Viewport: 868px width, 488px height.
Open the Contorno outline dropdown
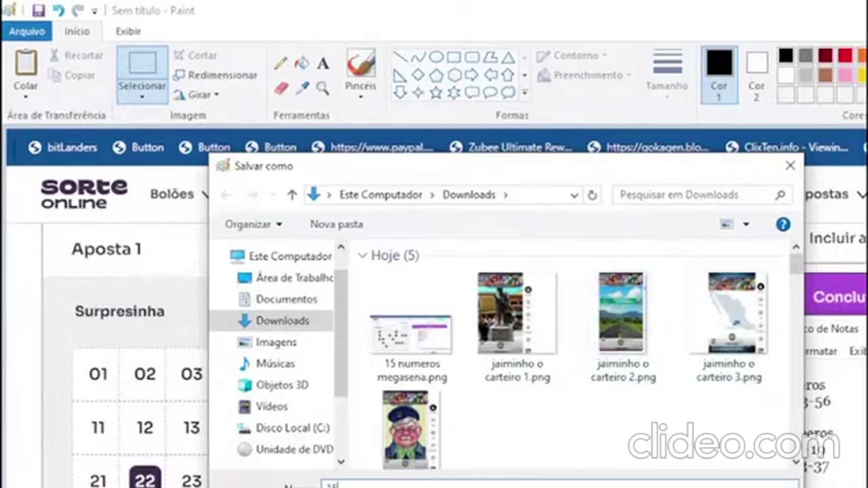(604, 56)
